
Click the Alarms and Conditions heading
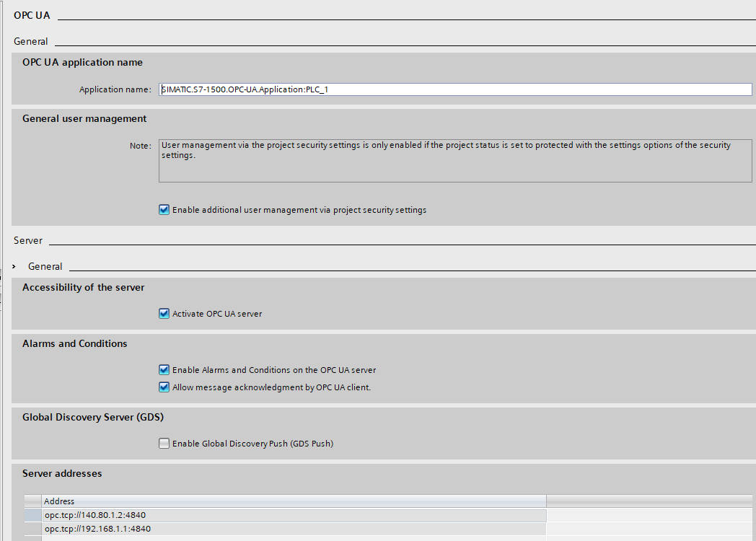pyautogui.click(x=75, y=343)
